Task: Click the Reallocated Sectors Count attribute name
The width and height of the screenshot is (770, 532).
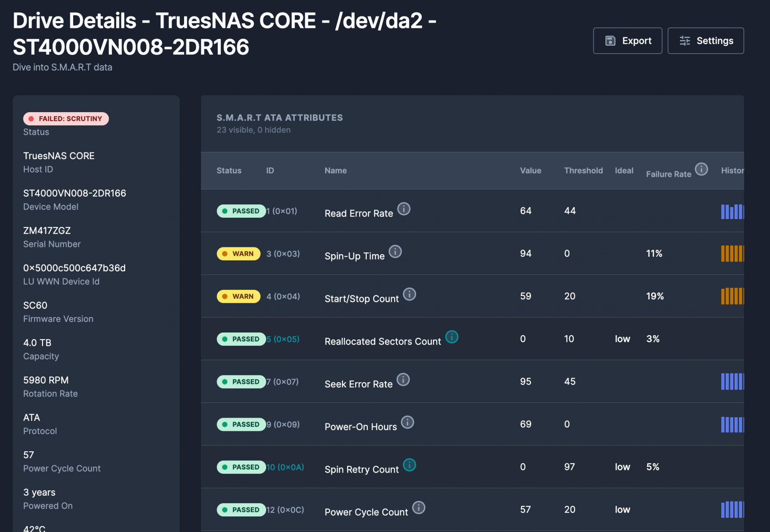Action: coord(383,342)
